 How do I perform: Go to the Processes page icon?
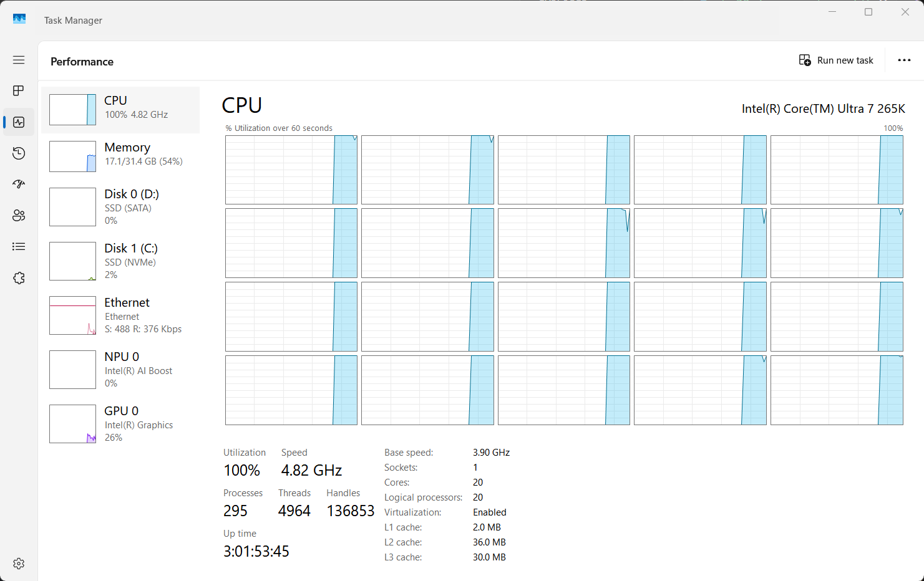(x=19, y=91)
